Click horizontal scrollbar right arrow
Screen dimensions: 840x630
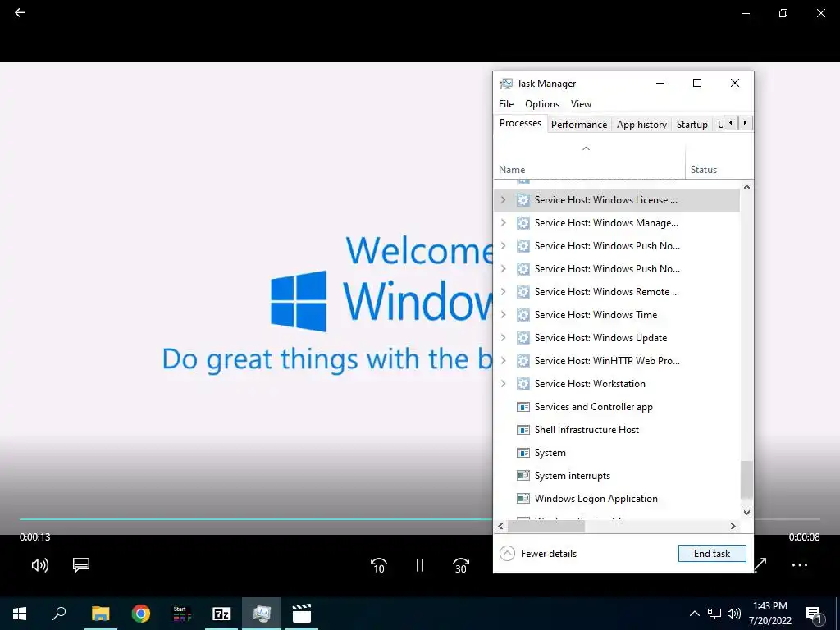click(x=733, y=526)
